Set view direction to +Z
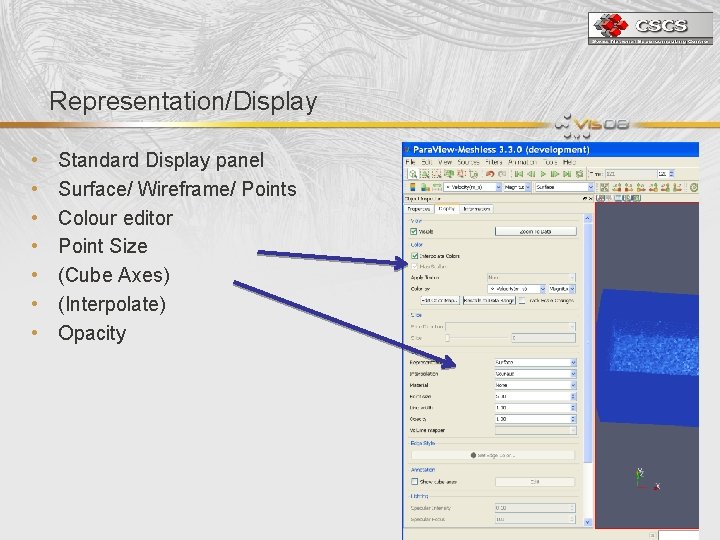720x540 pixels. coord(665,187)
